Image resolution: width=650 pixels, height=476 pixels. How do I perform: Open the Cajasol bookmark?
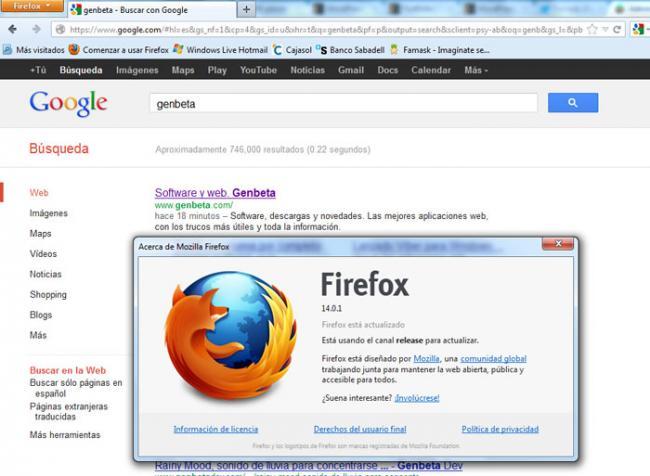[292, 50]
